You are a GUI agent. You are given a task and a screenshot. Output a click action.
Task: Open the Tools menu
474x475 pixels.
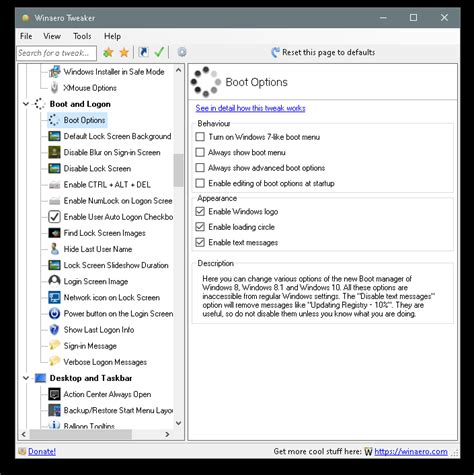(x=82, y=36)
